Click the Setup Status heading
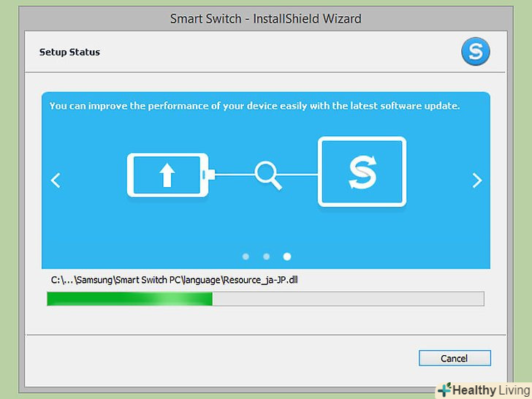Viewport: 532px width, 399px height. coord(69,52)
